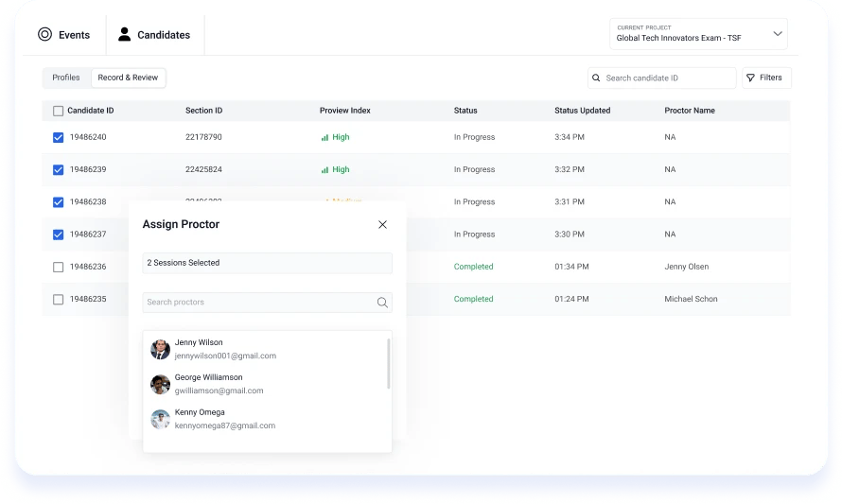
Task: Uncheck candidate 19486238 checkbox
Action: click(58, 202)
